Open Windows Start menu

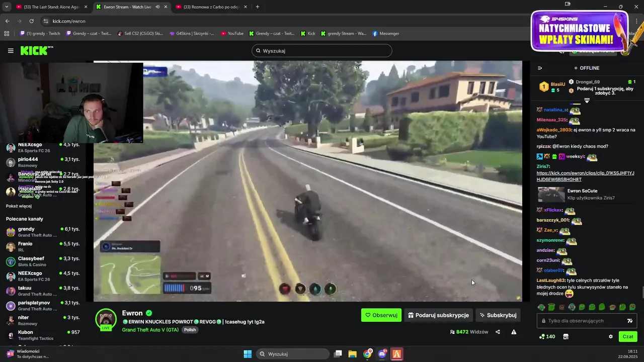coord(248,354)
